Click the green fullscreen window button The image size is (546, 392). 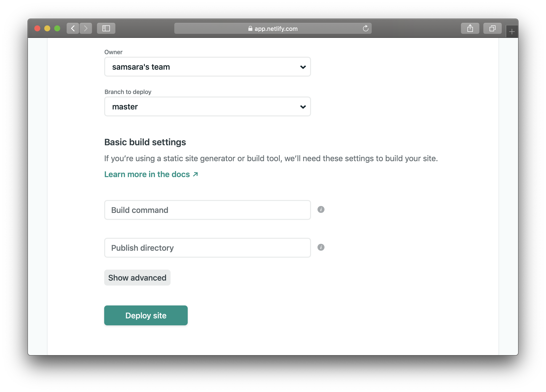click(57, 28)
